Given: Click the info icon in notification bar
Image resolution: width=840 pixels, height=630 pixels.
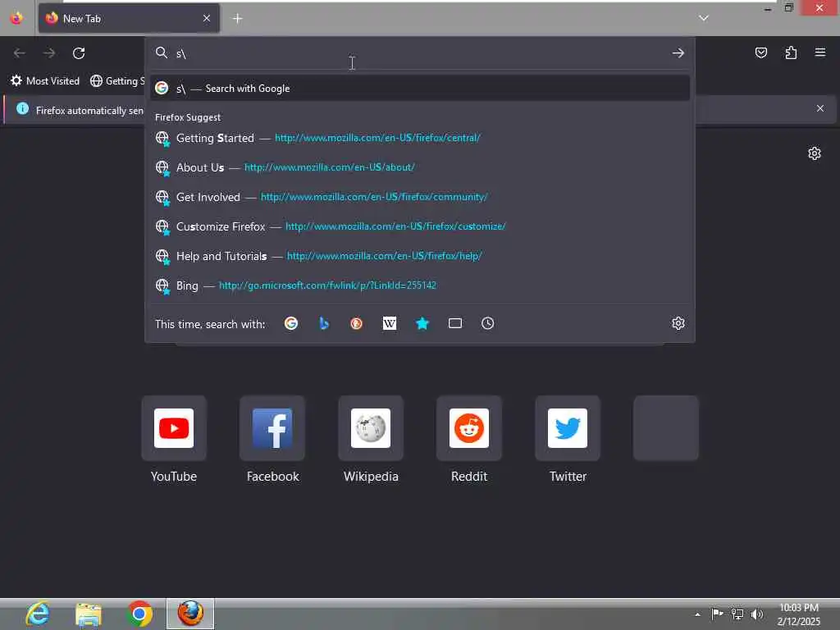Looking at the screenshot, I should point(22,109).
